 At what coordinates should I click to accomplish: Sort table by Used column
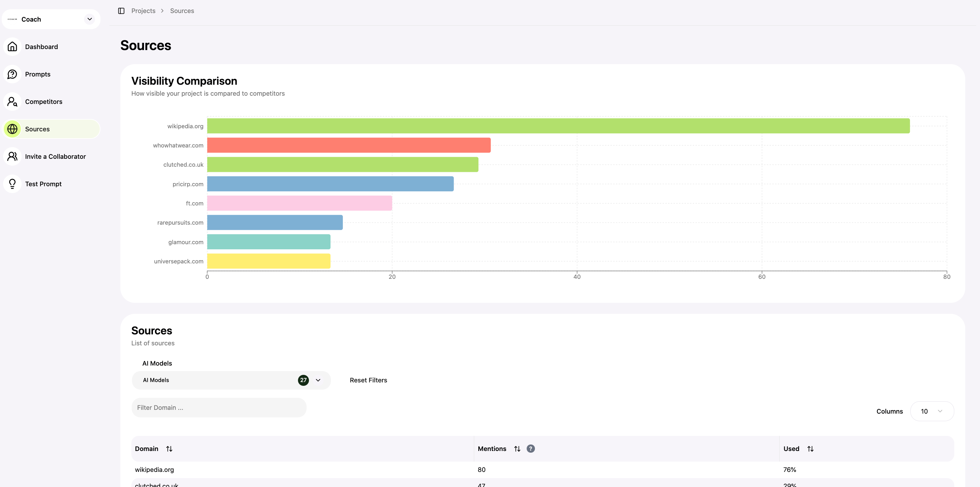(x=810, y=449)
